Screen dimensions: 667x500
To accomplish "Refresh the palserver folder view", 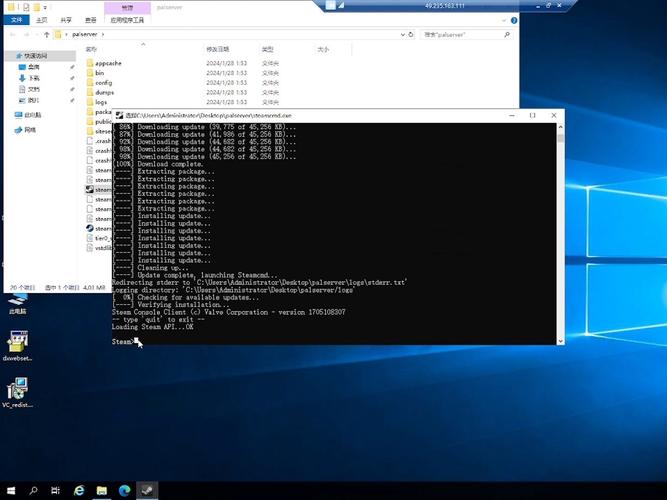I will 411,34.
